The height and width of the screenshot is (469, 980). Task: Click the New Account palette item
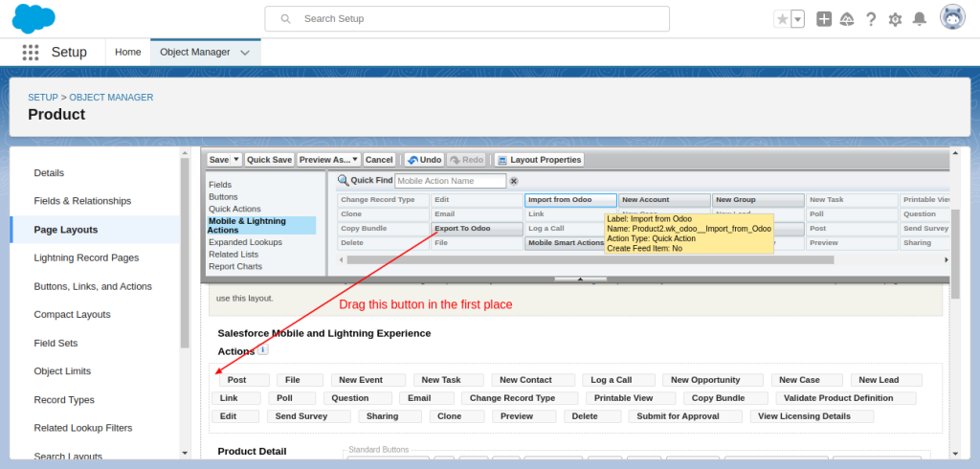click(x=664, y=200)
